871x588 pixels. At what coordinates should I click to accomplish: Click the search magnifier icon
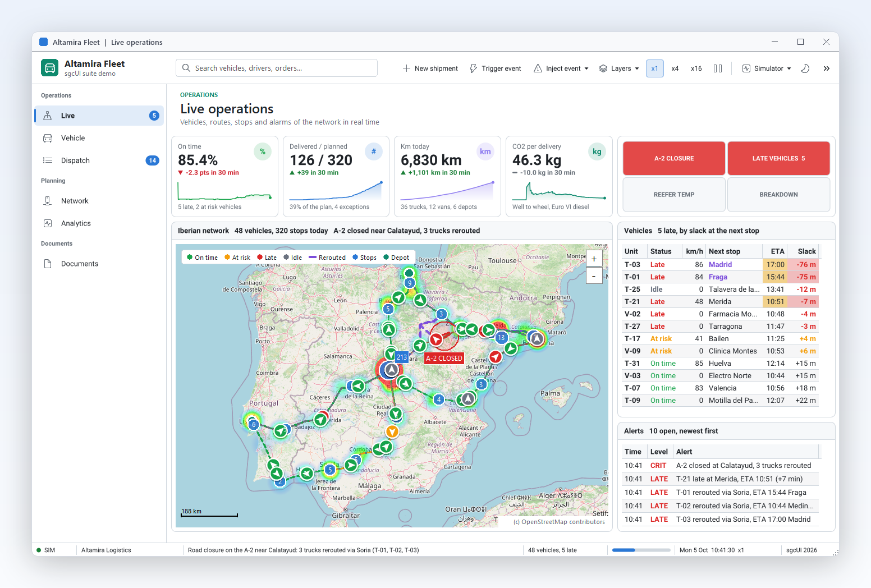coord(186,68)
